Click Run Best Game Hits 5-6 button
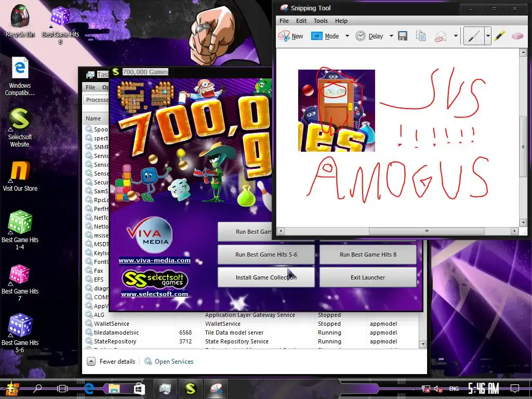The image size is (532, 399). tap(266, 255)
